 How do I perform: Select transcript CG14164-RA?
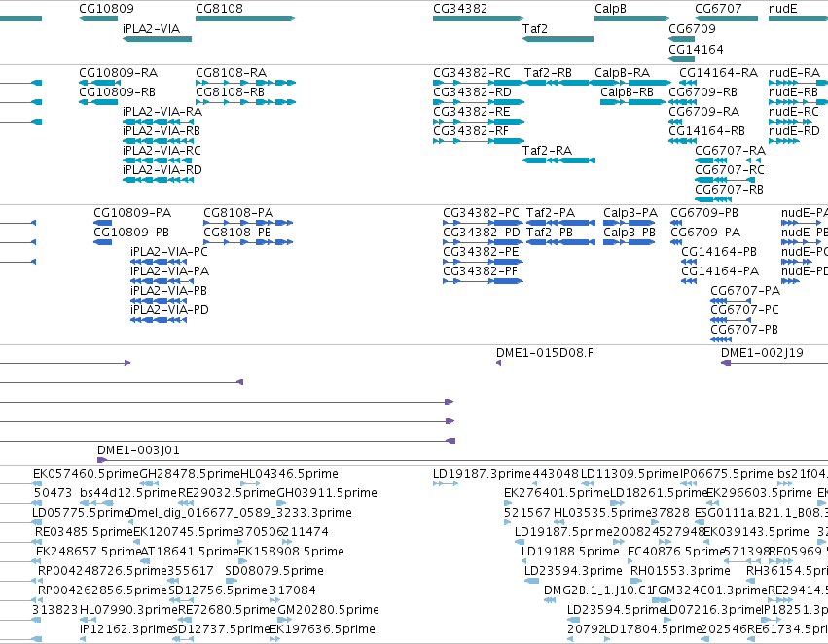[x=718, y=72]
